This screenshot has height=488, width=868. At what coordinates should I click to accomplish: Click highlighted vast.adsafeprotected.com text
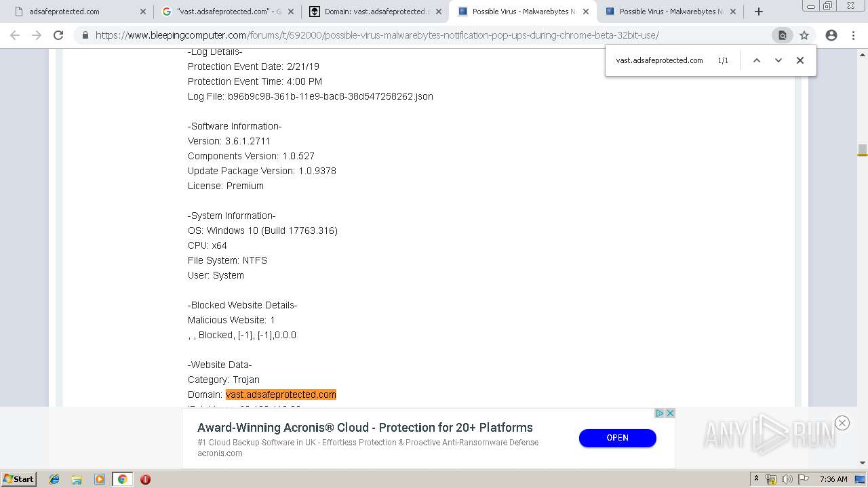tap(281, 394)
